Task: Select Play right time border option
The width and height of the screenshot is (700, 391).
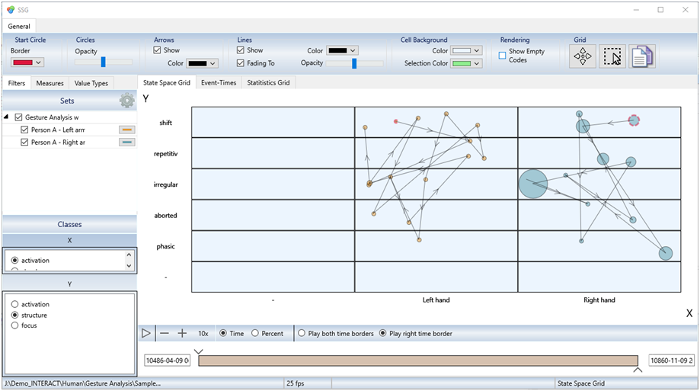Action: pyautogui.click(x=383, y=333)
